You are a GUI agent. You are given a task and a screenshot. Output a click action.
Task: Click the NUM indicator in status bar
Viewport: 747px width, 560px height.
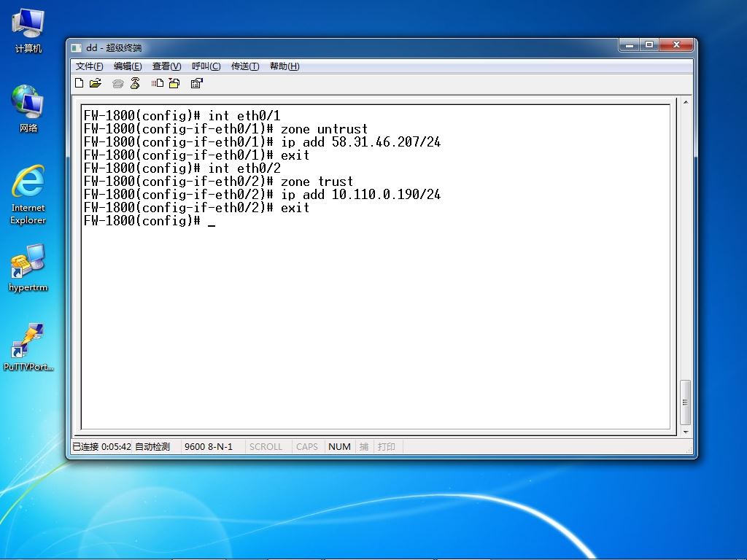(339, 447)
